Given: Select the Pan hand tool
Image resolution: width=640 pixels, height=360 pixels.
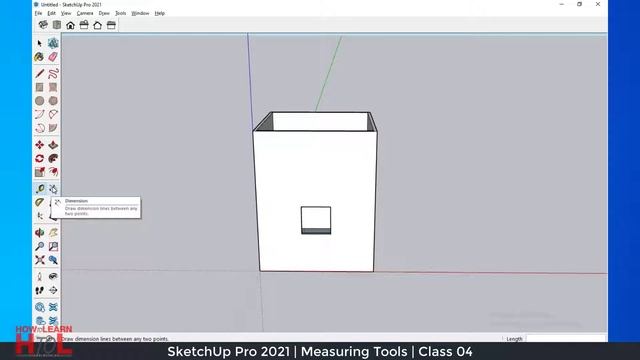Looking at the screenshot, I should (x=53, y=233).
